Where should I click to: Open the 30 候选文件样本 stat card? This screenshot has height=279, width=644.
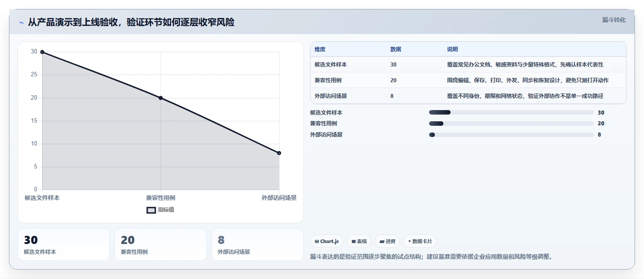[64, 244]
